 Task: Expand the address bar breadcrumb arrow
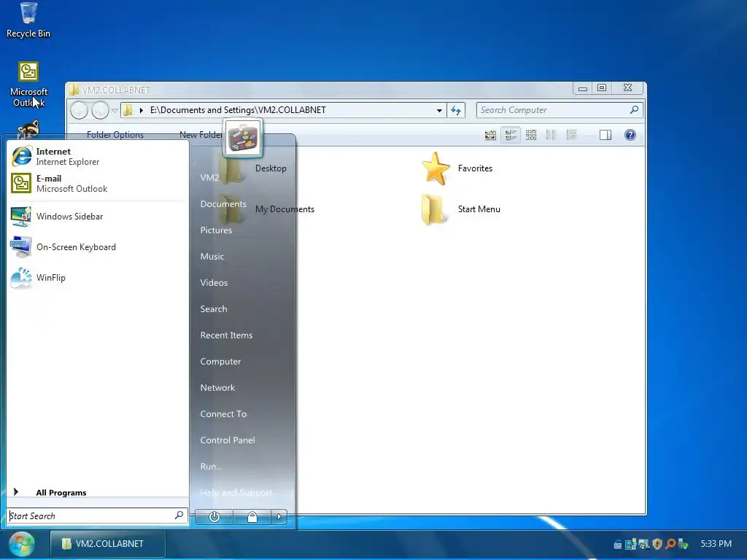tap(141, 111)
